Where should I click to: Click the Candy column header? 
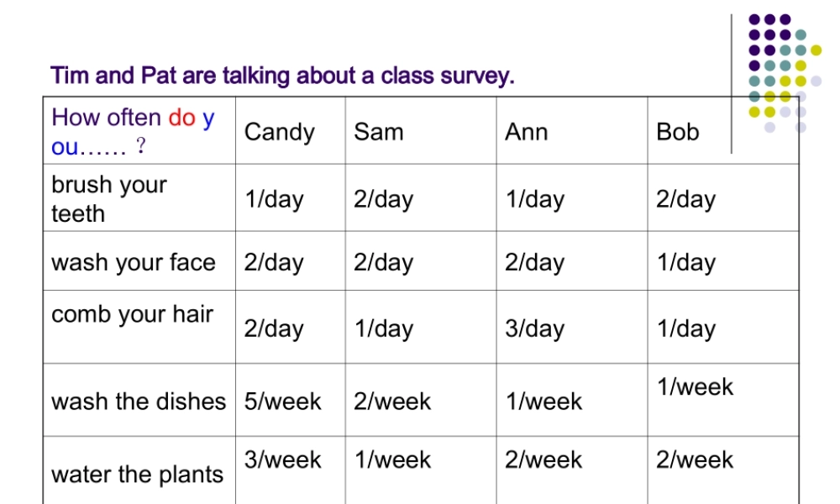point(280,132)
